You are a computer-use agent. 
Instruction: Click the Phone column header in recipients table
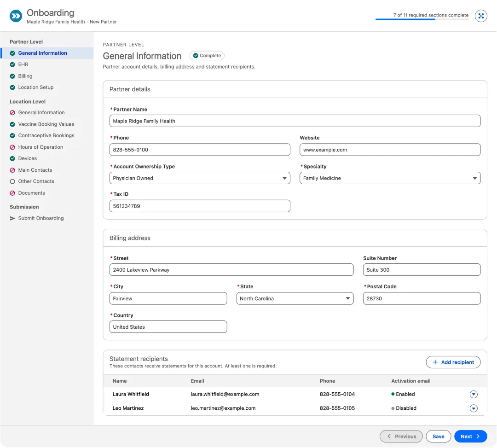(327, 381)
